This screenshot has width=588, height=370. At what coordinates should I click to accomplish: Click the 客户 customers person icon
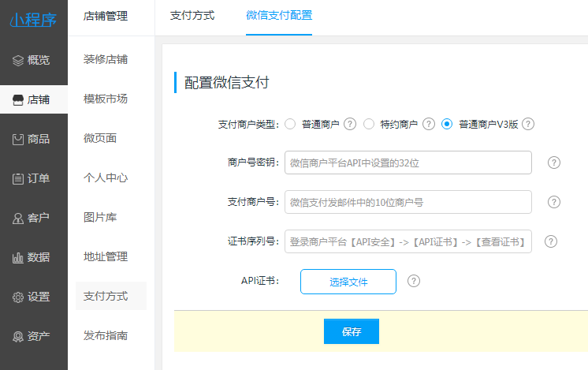pos(17,218)
